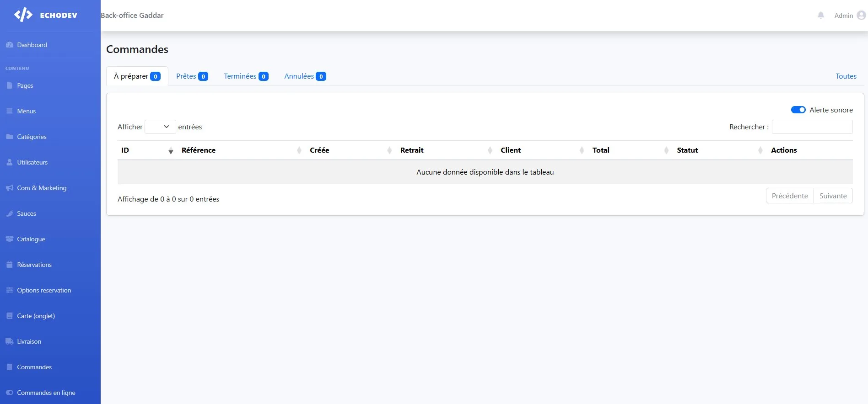Click the Admin username label
Screen dimensions: 868x404
(844, 16)
